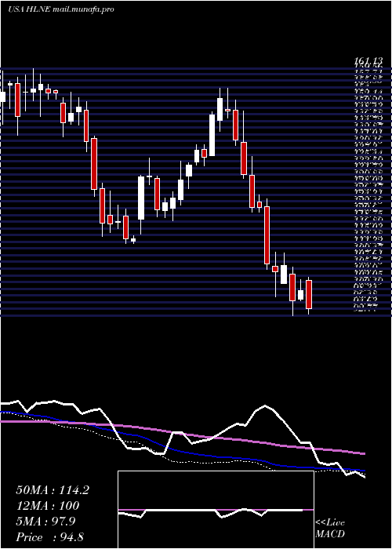Click the <<Live MACD label
Image resolution: width=392 pixels, height=549 pixels.
[x=330, y=529]
